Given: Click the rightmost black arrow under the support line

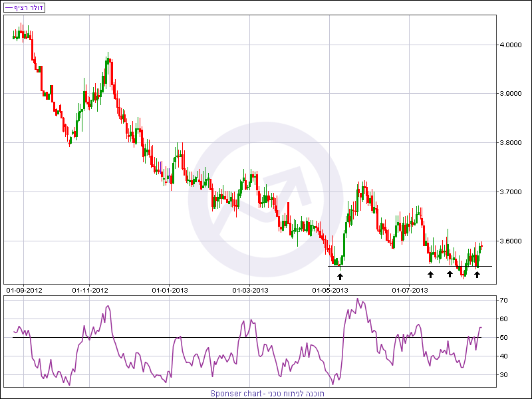Looking at the screenshot, I should click(x=477, y=274).
